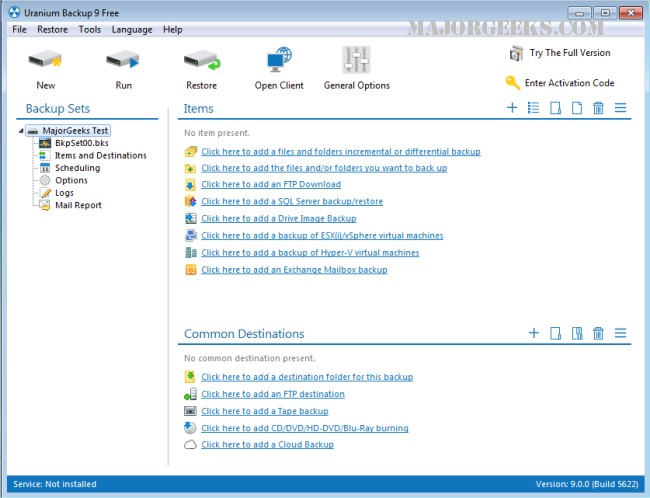Image resolution: width=650 pixels, height=498 pixels.
Task: Click link to add an FTP Download
Action: (271, 184)
